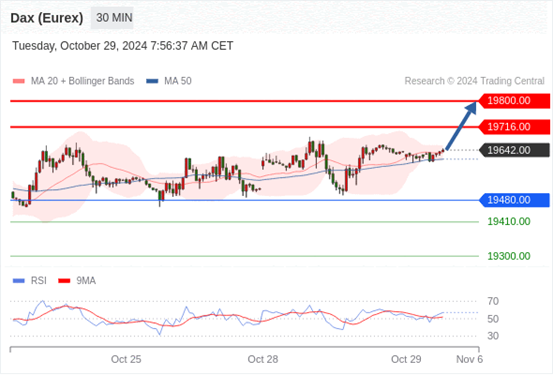Viewport: 553px width, 375px height.
Task: Click the date and time stamp text
Action: (x=123, y=46)
